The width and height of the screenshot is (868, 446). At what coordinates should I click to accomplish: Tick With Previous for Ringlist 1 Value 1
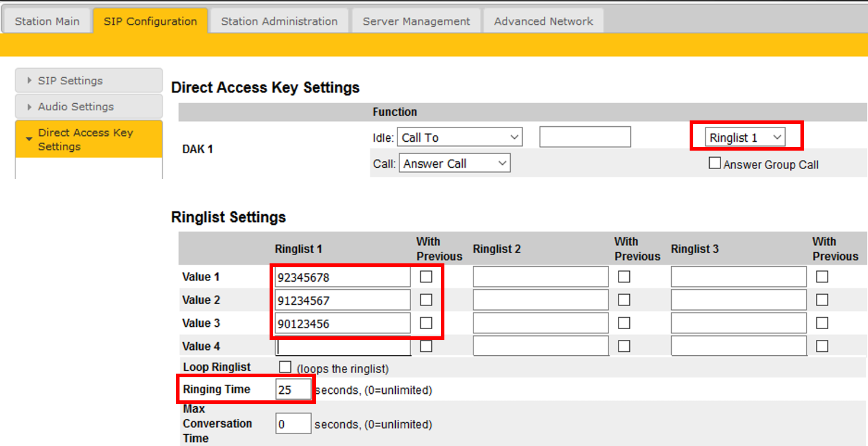[426, 277]
